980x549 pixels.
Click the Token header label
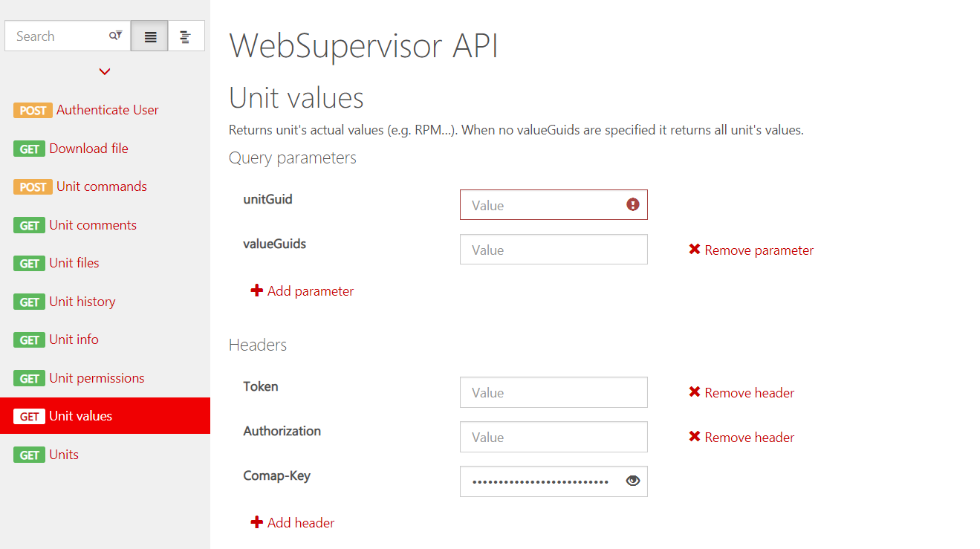pos(261,386)
